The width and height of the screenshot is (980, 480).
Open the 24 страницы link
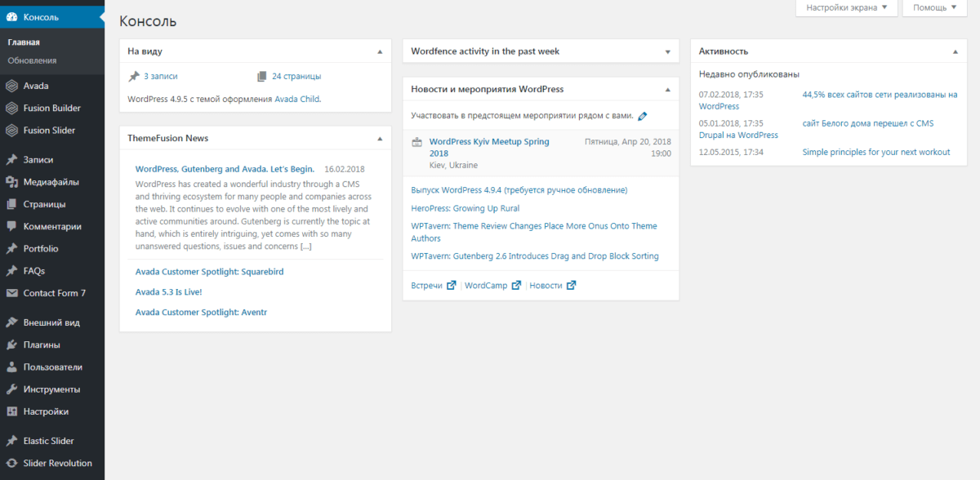pyautogui.click(x=296, y=76)
